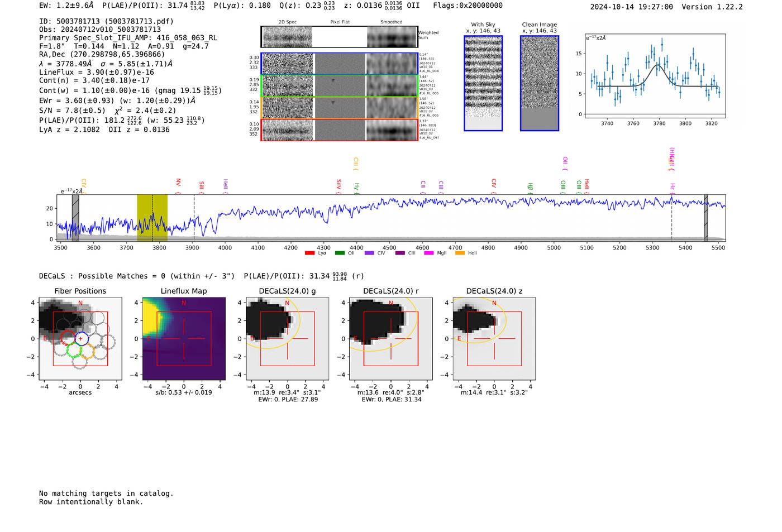Viewport: 782px width, 532px height.
Task: Click the Flags:0x20000000 text
Action: (x=468, y=6)
